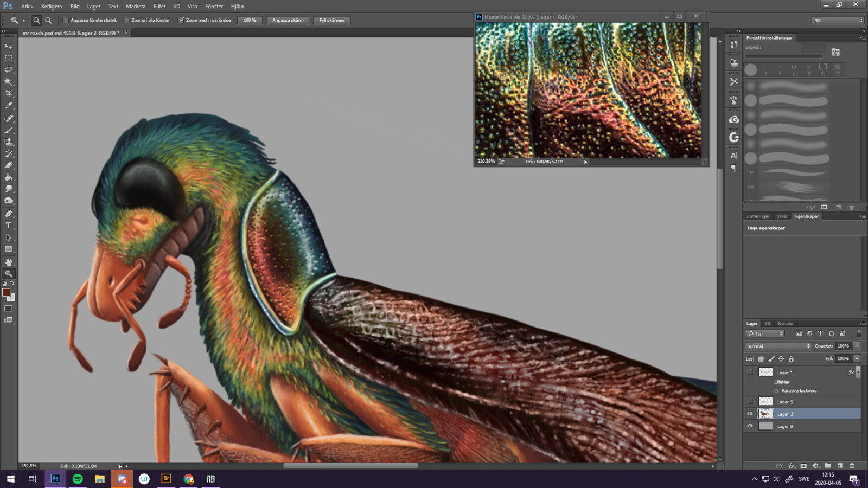Select the Hand tool
868x488 pixels.
click(9, 262)
